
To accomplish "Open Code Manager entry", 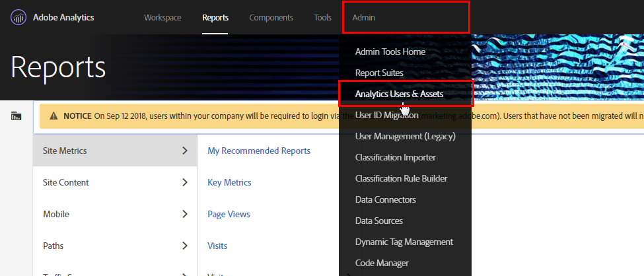I will coord(382,263).
